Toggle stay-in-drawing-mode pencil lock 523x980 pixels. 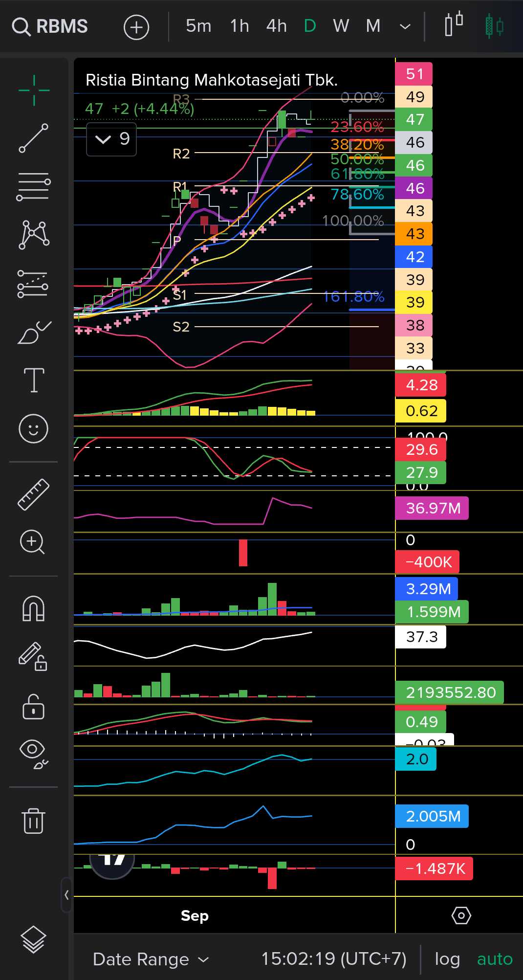pos(33,656)
